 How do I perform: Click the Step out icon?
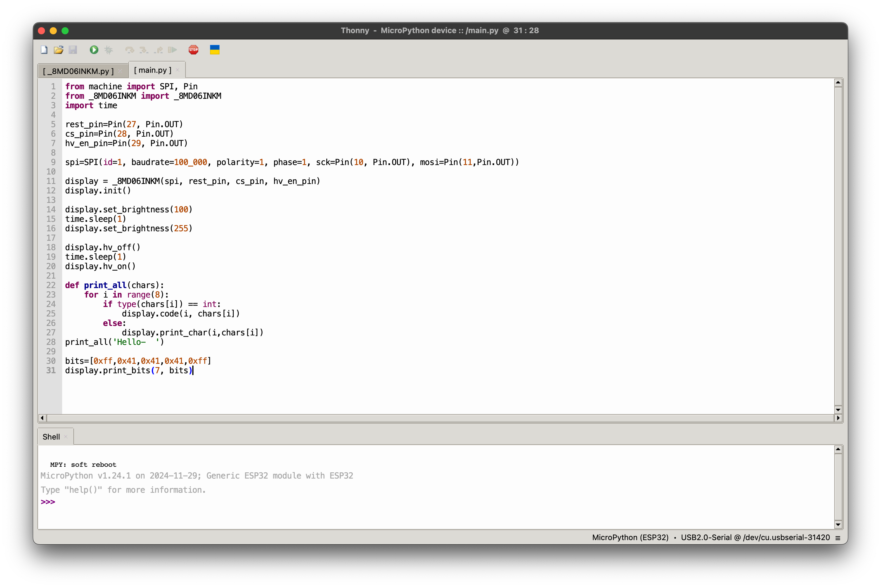point(158,50)
